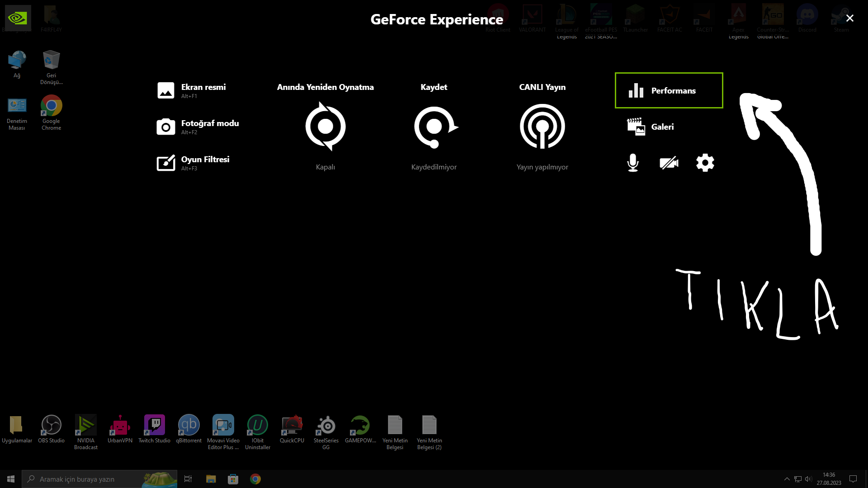Open the Galeri gallery
Screen dimensions: 868x488
651,127
